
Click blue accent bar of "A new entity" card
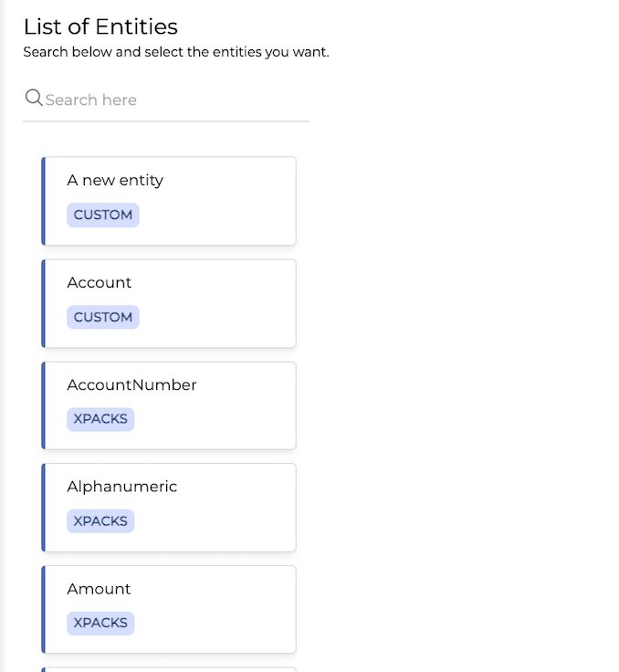pyautogui.click(x=43, y=201)
